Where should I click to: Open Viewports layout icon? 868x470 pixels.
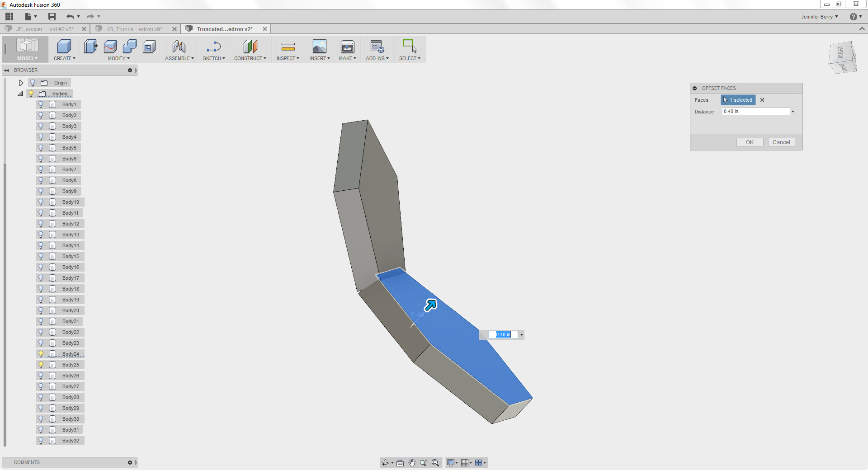tap(478, 463)
